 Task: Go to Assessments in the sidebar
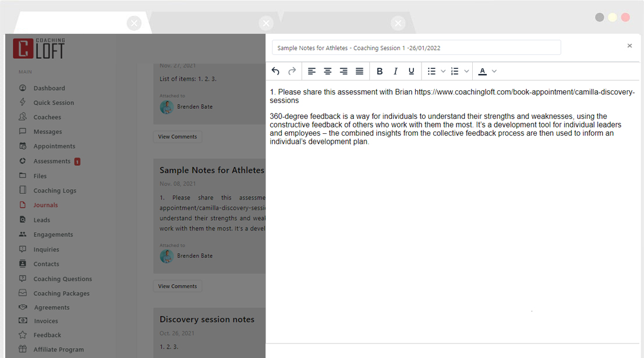click(52, 161)
